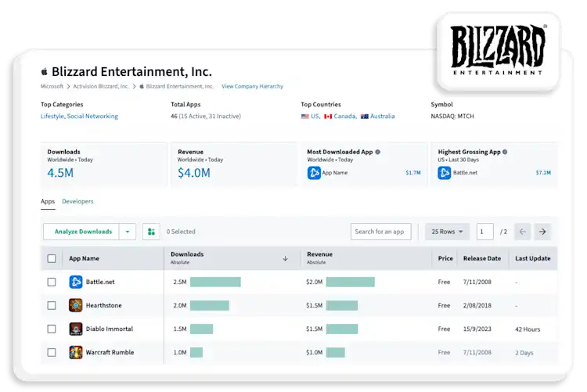Click the page number input field
The width and height of the screenshot is (587, 392).
click(484, 232)
